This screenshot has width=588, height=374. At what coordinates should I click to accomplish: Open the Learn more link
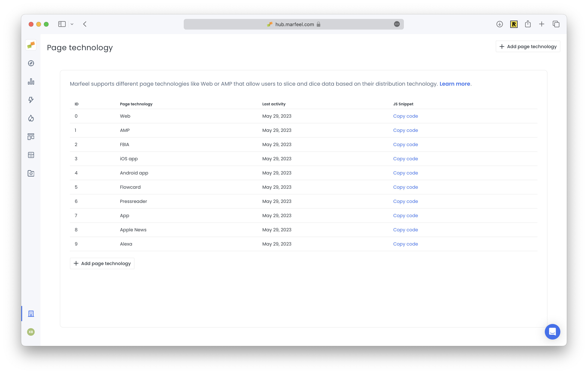(455, 84)
